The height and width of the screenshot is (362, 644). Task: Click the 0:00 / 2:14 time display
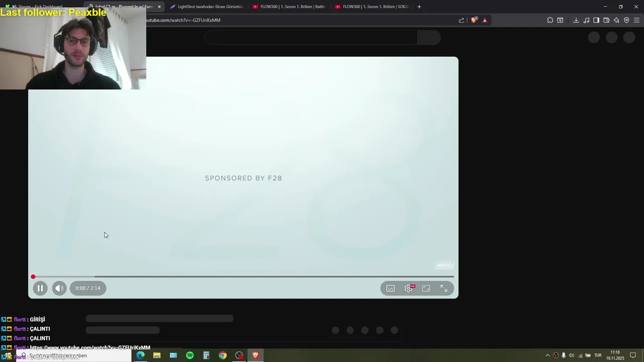88,288
